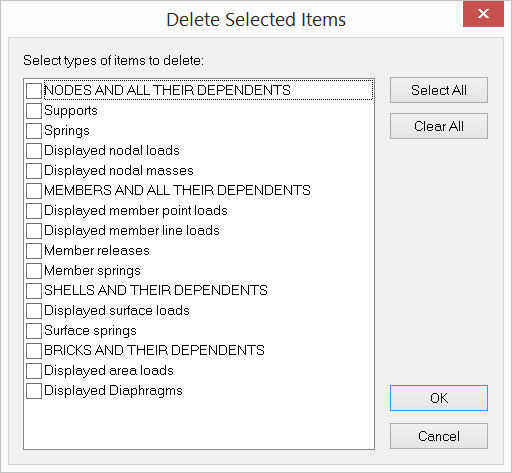Screen dimensions: 512x473
Task: Check Displayed area loads option
Action: pyautogui.click(x=34, y=371)
